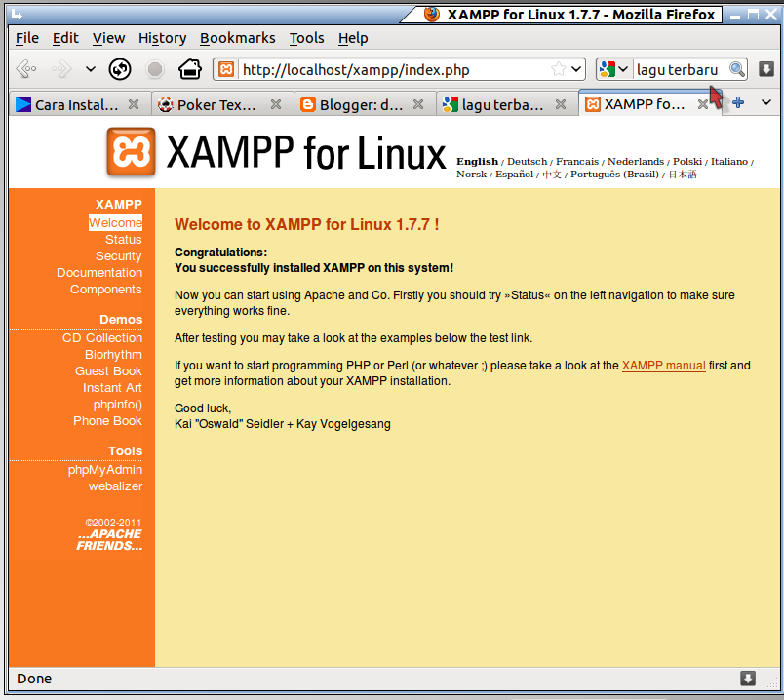The height and width of the screenshot is (700, 784).
Task: Open the Bookmarks menu
Action: pyautogui.click(x=238, y=38)
